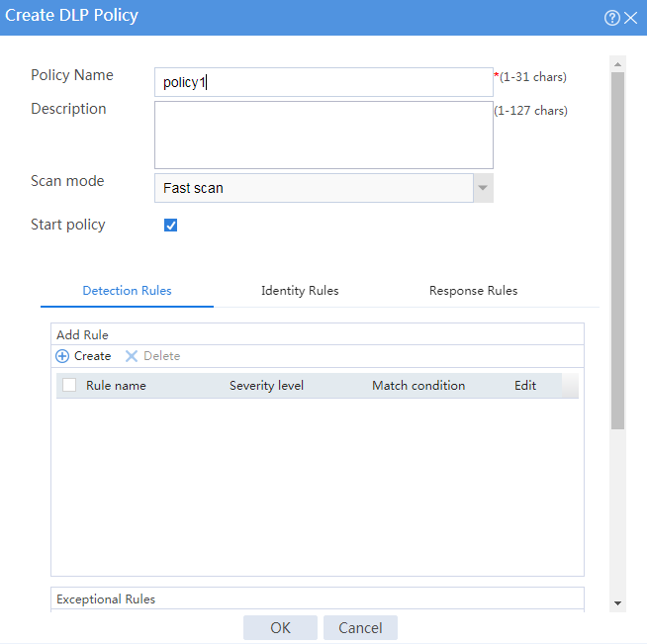Uncheck the Start policy checkbox
The image size is (647, 644).
pos(170,226)
